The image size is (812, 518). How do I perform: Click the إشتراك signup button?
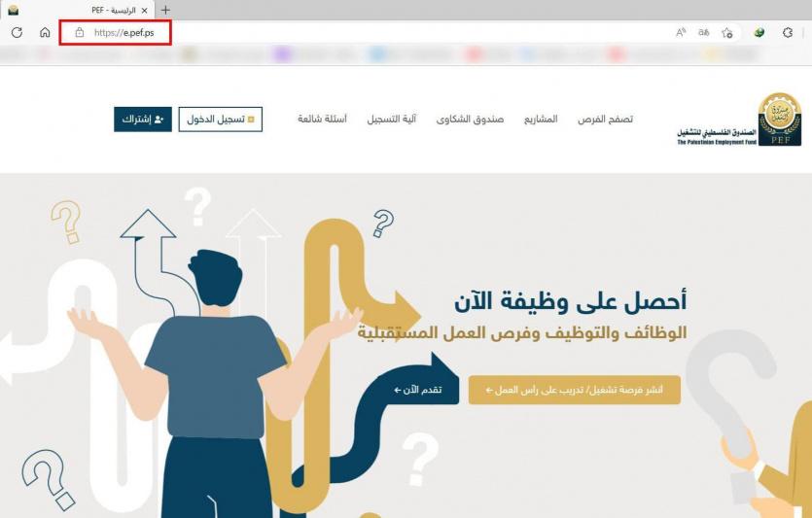tap(143, 120)
